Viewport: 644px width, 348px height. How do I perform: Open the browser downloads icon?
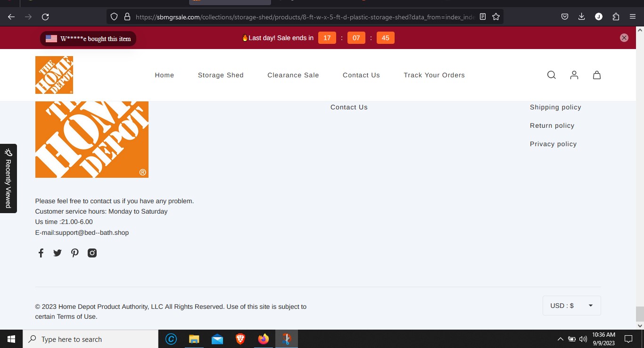pos(582,17)
